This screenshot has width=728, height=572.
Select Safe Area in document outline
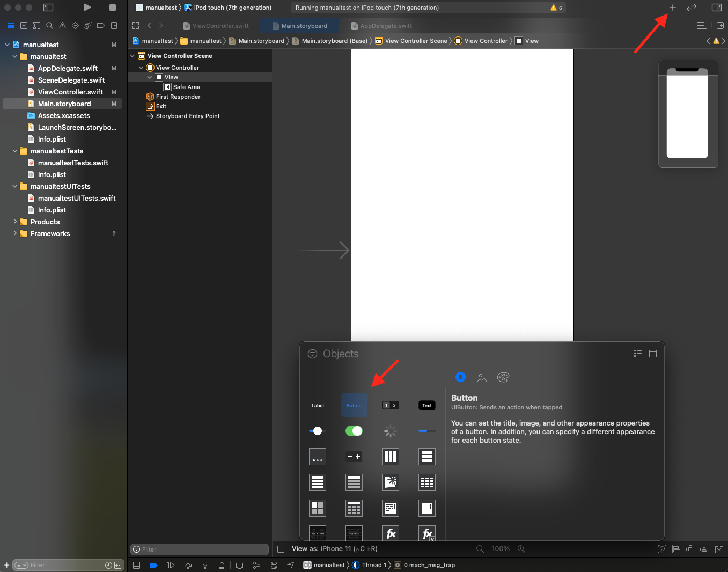(x=186, y=87)
